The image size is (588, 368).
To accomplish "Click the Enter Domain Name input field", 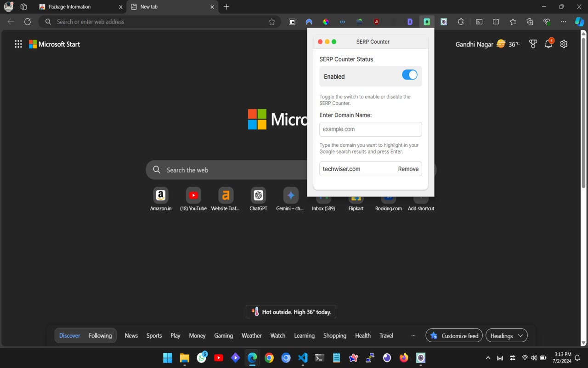I will [371, 129].
